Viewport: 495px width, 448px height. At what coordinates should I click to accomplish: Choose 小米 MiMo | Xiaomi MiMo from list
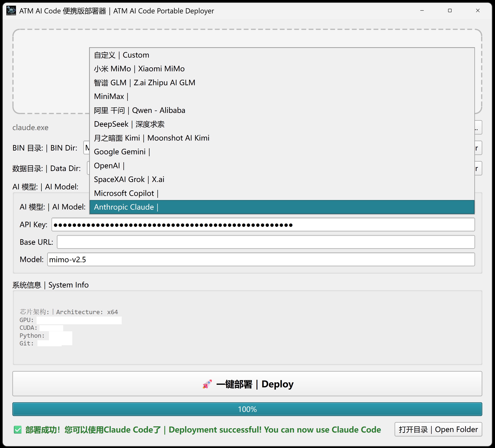pos(282,69)
